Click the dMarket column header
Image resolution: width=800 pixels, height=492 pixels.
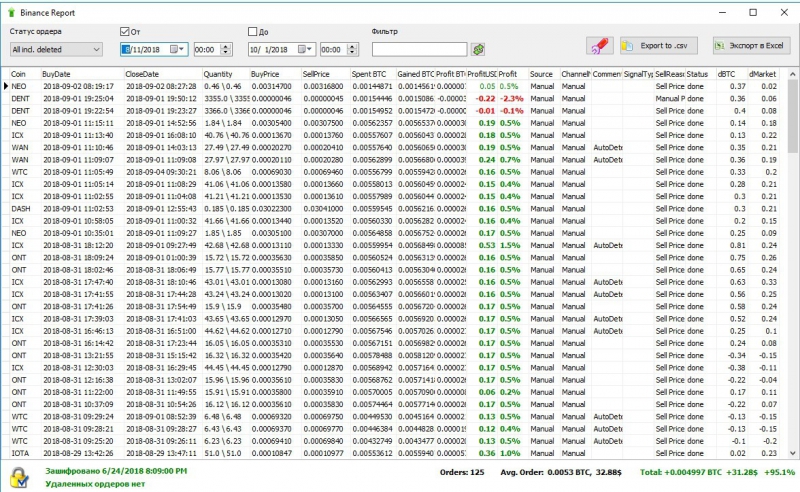[x=762, y=74]
